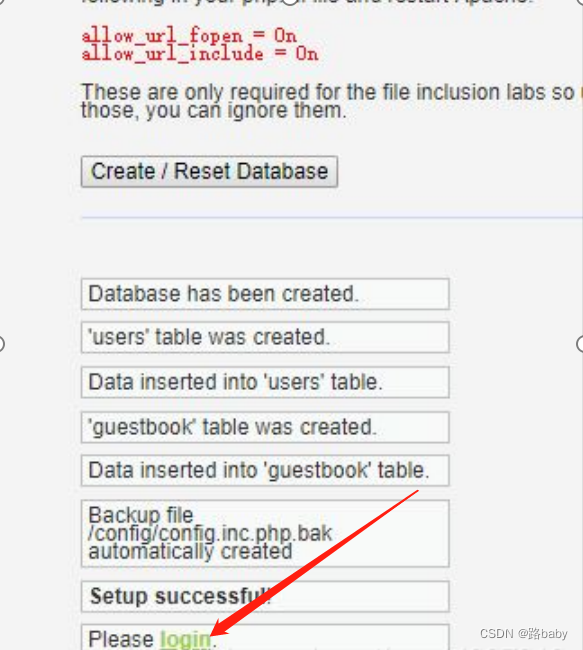Click the word Please before login
Screen dimensions: 583x650
[x=121, y=639]
